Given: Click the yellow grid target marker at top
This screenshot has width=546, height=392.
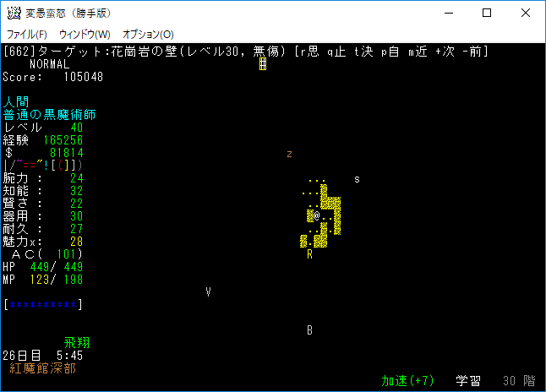Looking at the screenshot, I should [262, 64].
